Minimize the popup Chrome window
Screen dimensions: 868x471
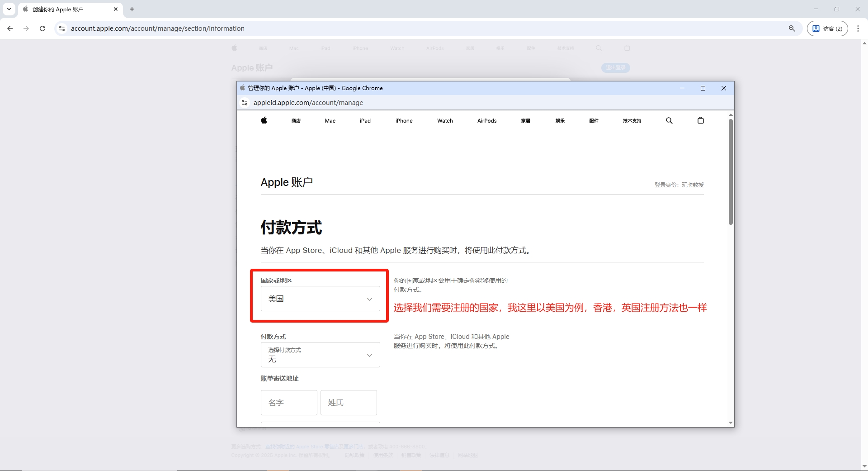[682, 88]
